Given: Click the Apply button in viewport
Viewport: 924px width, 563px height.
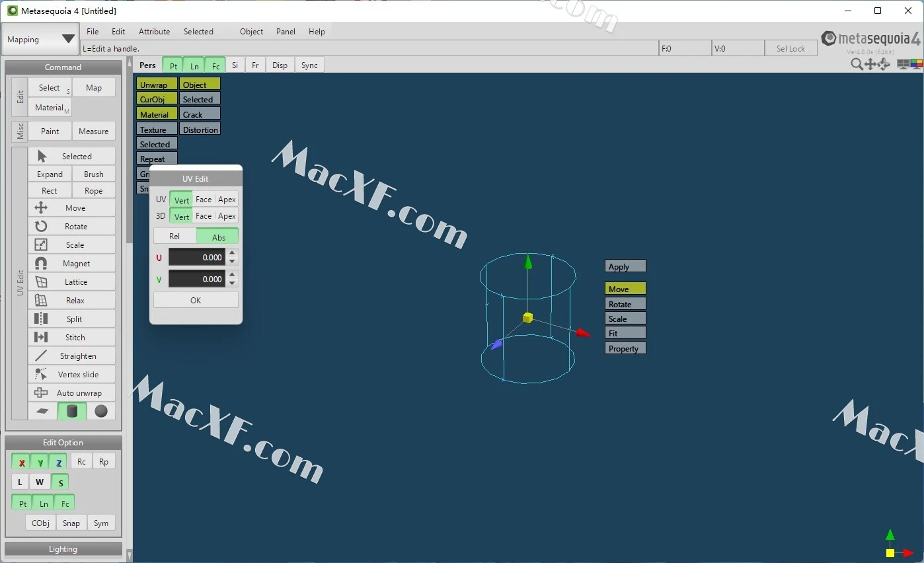Looking at the screenshot, I should pyautogui.click(x=625, y=266).
